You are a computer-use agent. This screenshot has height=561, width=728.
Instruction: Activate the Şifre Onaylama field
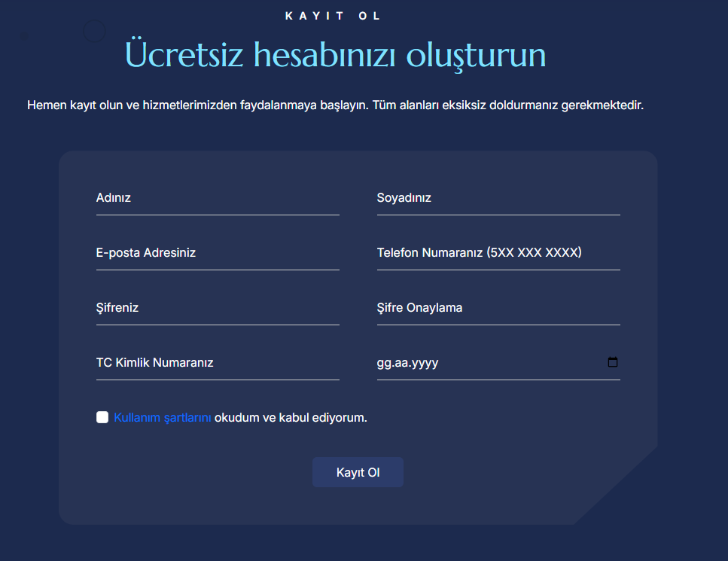tap(498, 309)
